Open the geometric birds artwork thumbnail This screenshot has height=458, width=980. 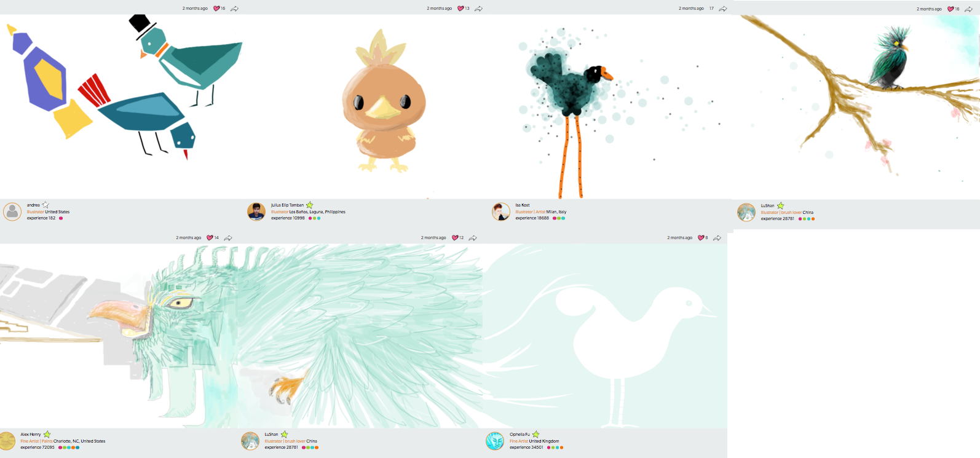pyautogui.click(x=122, y=106)
